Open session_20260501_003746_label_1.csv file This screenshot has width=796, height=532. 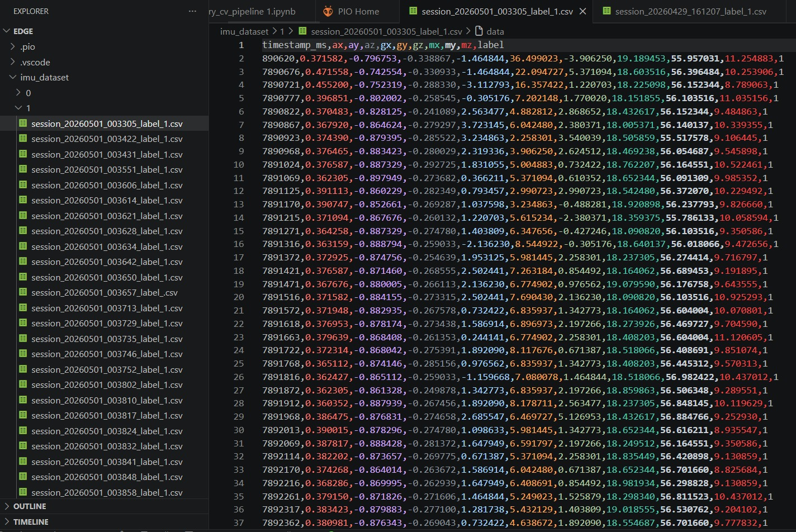pos(104,354)
